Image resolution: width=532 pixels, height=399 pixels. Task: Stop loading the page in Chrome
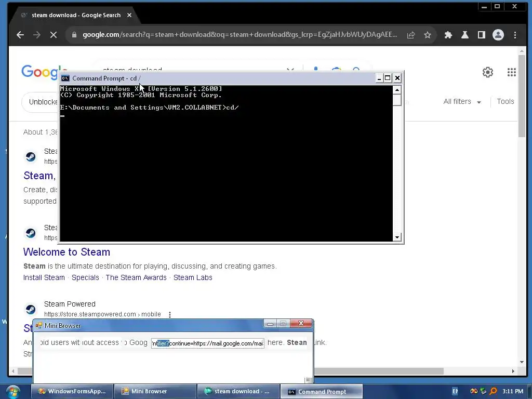[54, 35]
